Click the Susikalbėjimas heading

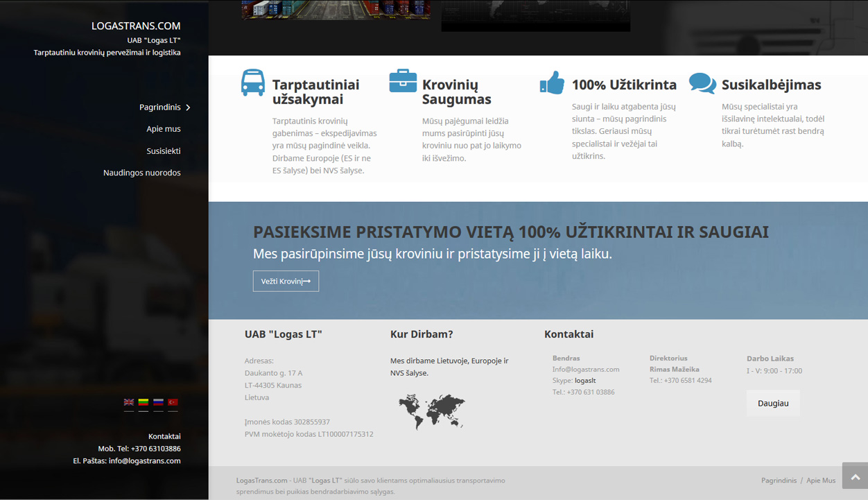click(771, 85)
